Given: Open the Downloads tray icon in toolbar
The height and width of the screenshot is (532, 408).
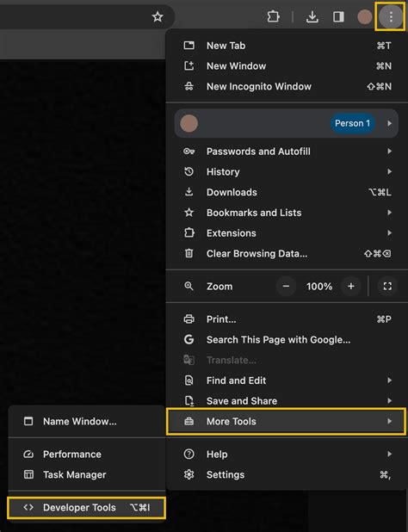Looking at the screenshot, I should [312, 16].
